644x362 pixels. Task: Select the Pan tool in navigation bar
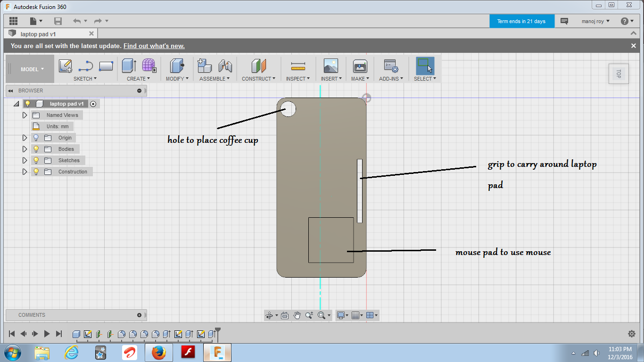tap(297, 315)
